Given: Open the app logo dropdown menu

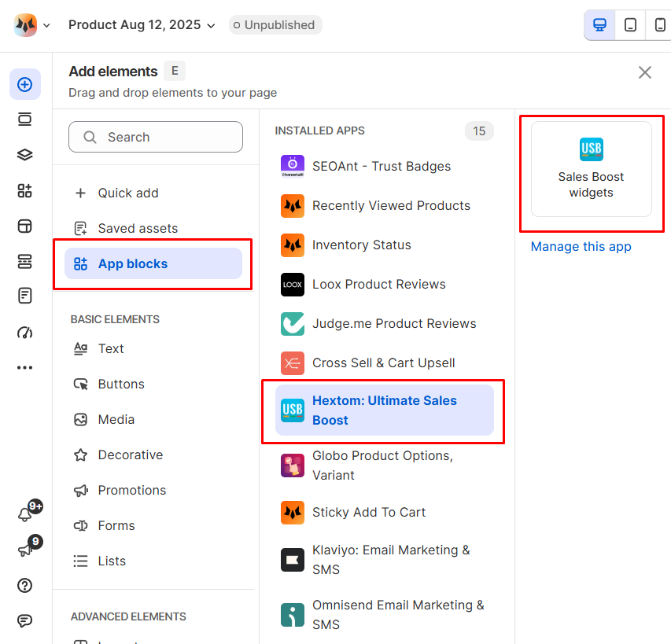Looking at the screenshot, I should pos(32,25).
